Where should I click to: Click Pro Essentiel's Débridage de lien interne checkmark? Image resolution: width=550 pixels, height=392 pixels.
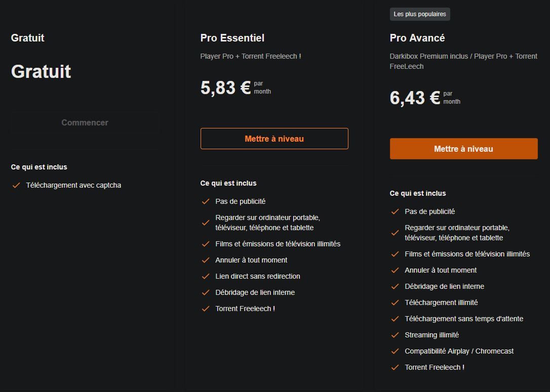(206, 292)
